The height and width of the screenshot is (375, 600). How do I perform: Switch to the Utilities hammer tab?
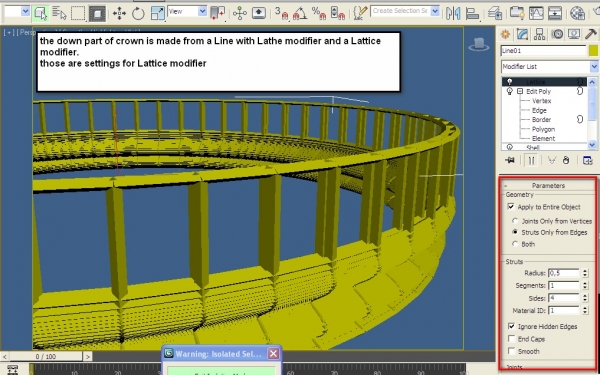pyautogui.click(x=591, y=34)
